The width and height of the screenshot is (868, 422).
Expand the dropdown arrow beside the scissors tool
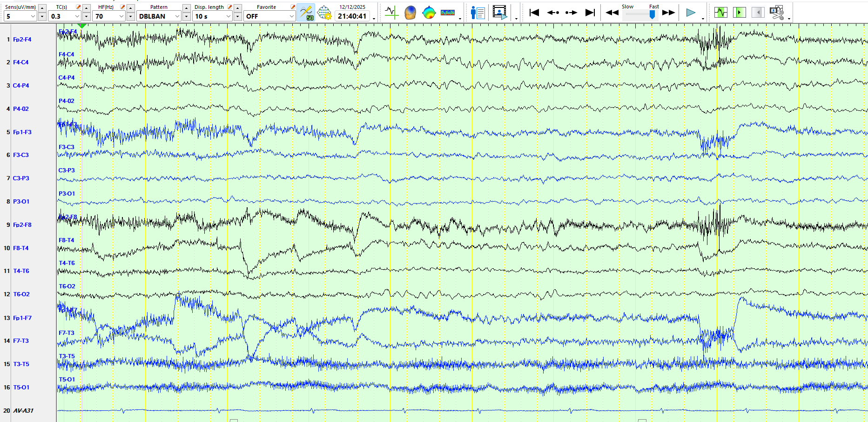pyautogui.click(x=789, y=19)
